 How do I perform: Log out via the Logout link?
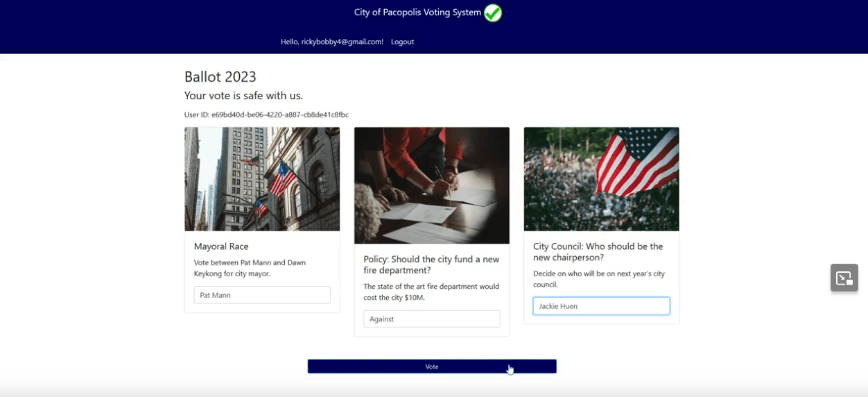tap(402, 42)
